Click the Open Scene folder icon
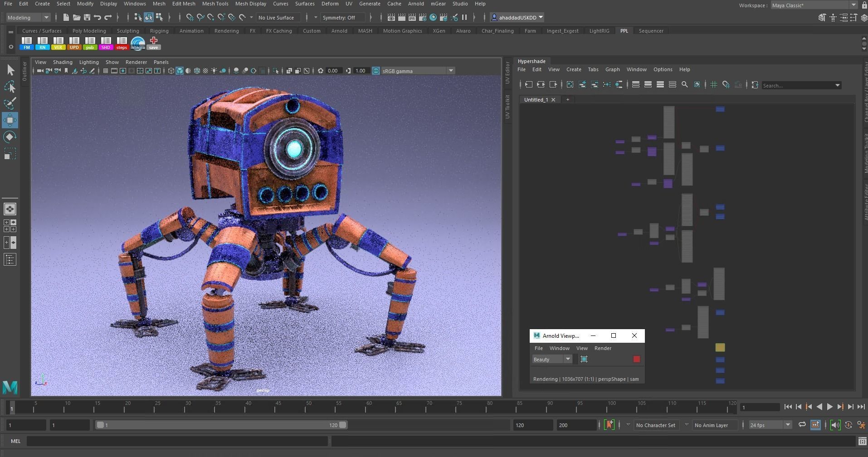The height and width of the screenshot is (457, 868). (x=77, y=18)
